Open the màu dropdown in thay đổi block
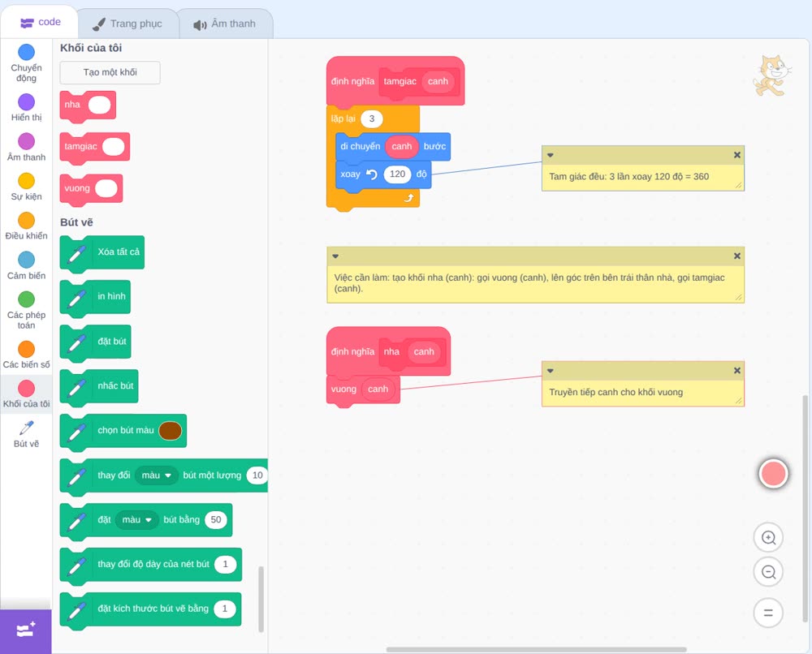The height and width of the screenshot is (654, 812). 156,475
